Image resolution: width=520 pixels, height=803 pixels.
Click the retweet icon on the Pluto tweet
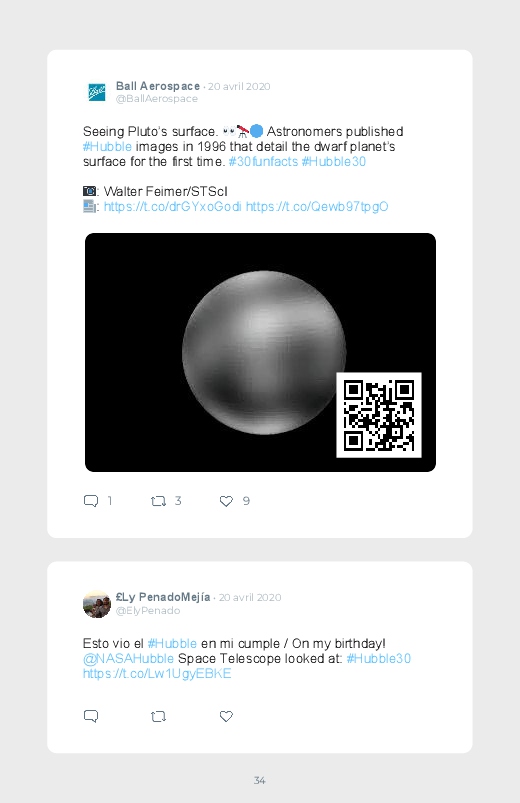pyautogui.click(x=158, y=501)
